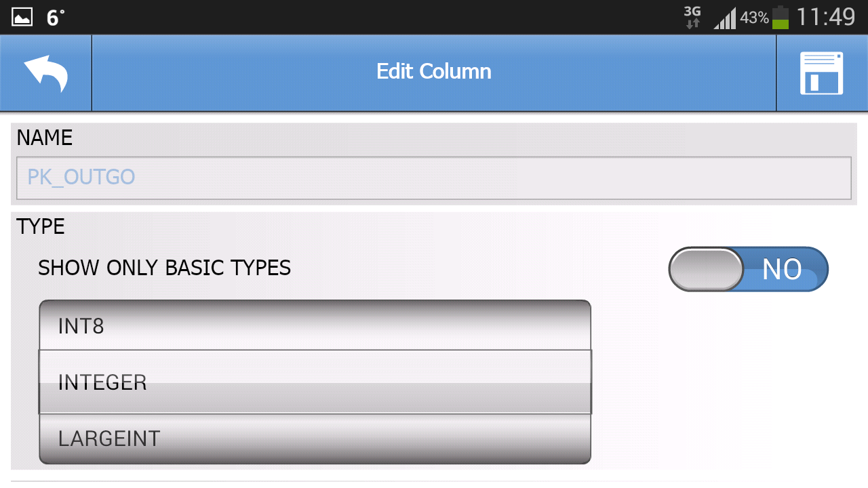This screenshot has width=868, height=488.
Task: Choose INT8 in the type list
Action: [315, 325]
